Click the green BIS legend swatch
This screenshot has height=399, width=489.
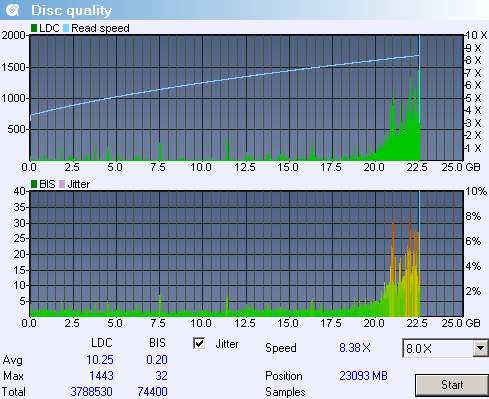coord(34,184)
